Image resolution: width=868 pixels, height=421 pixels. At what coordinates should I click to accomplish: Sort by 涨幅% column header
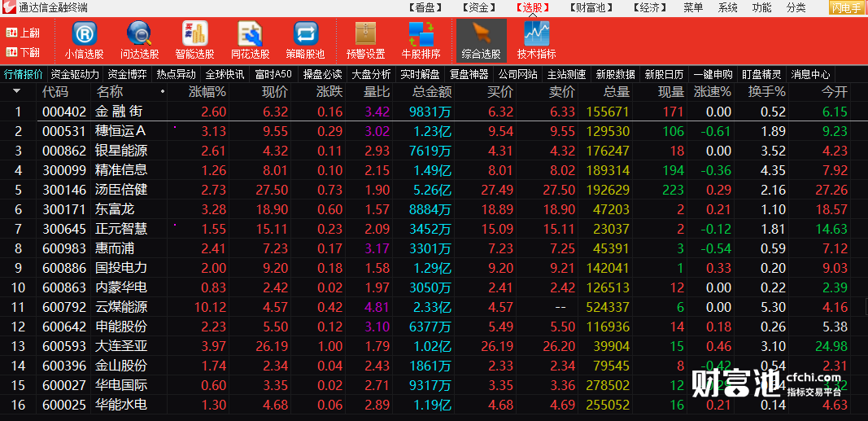coord(207,92)
